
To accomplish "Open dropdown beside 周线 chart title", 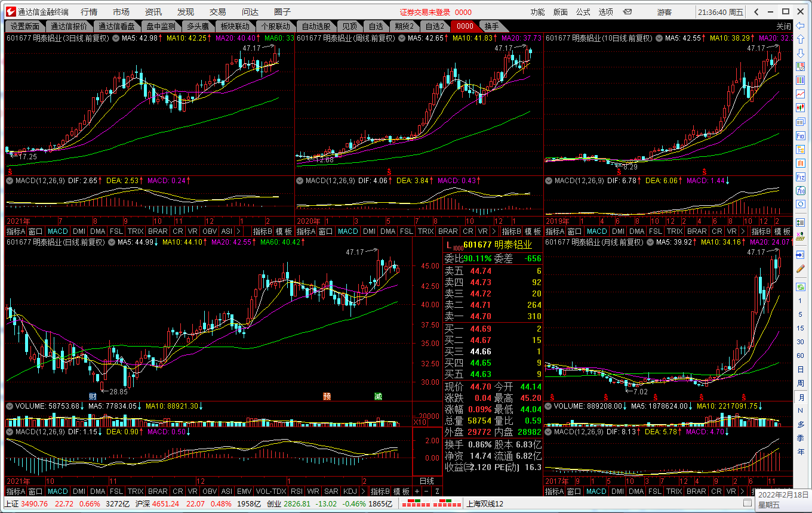I will tap(401, 38).
